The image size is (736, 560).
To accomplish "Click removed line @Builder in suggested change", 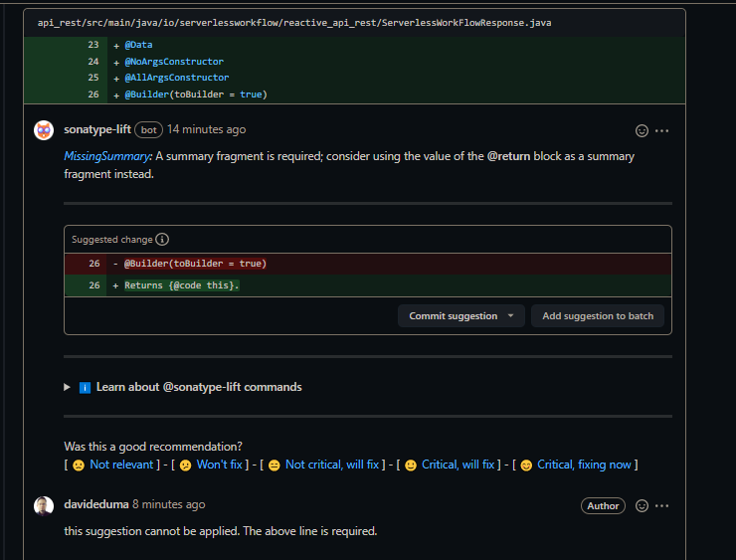I will click(x=368, y=264).
